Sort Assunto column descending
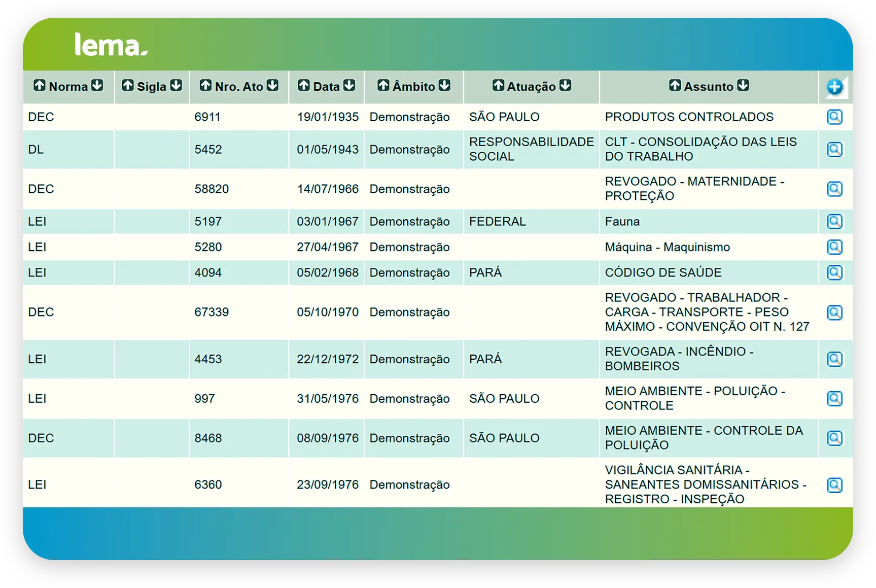Viewport: 876px width, 588px height. (743, 86)
